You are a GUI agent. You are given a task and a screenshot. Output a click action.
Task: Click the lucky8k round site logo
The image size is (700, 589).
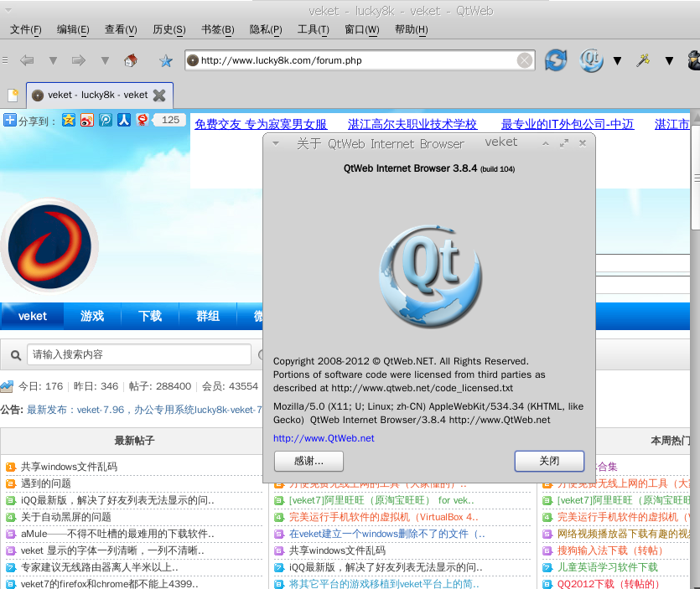tap(49, 246)
